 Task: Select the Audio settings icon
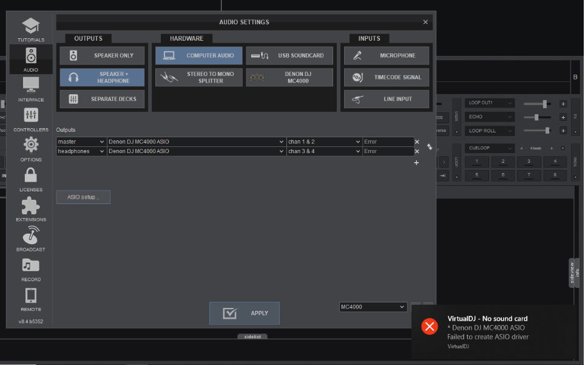point(31,60)
